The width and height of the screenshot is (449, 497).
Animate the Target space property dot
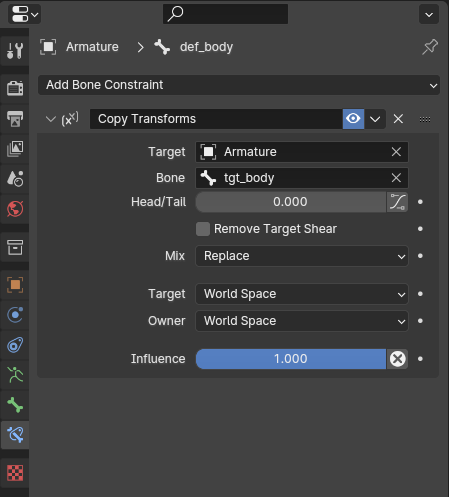[420, 294]
